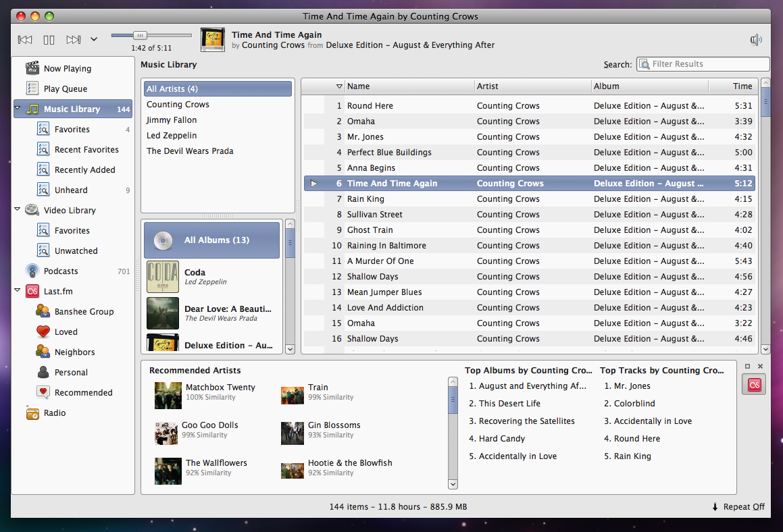Collapse the Music Library tree
Screen dimensions: 783x532
click(x=18, y=108)
